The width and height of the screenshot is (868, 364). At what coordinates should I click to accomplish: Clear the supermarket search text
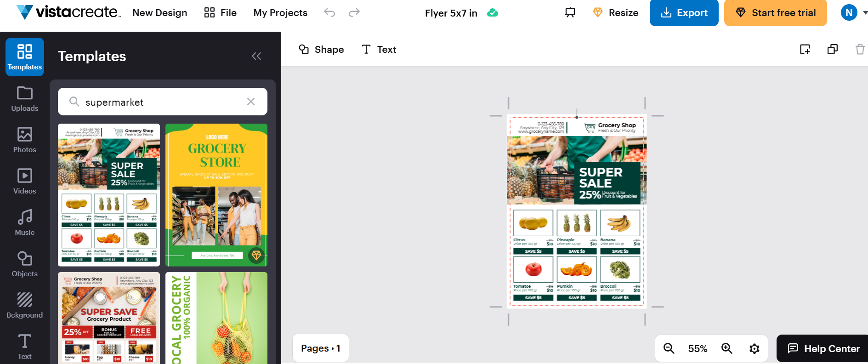click(x=251, y=102)
